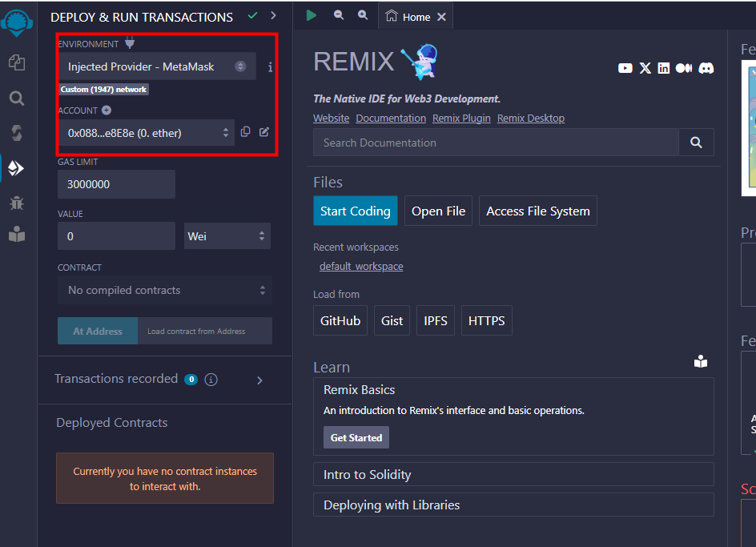The image size is (756, 547).
Task: Open Environment dropdown Injected Provider - MetaMask
Action: [x=157, y=66]
